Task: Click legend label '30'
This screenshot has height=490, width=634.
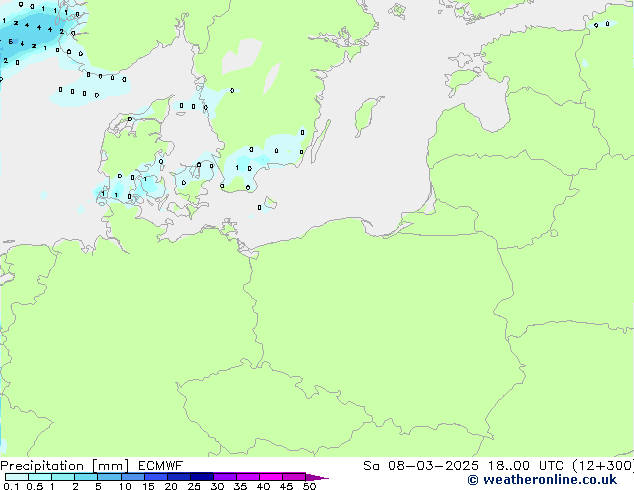Action: click(x=217, y=486)
